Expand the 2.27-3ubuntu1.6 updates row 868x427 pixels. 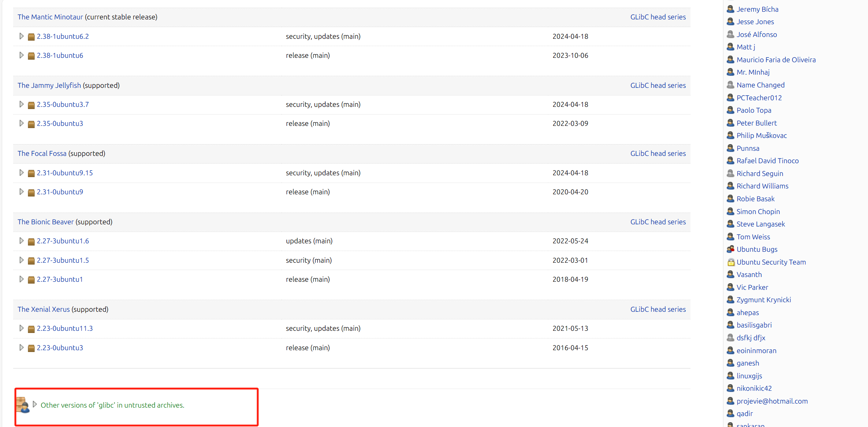[x=21, y=241]
